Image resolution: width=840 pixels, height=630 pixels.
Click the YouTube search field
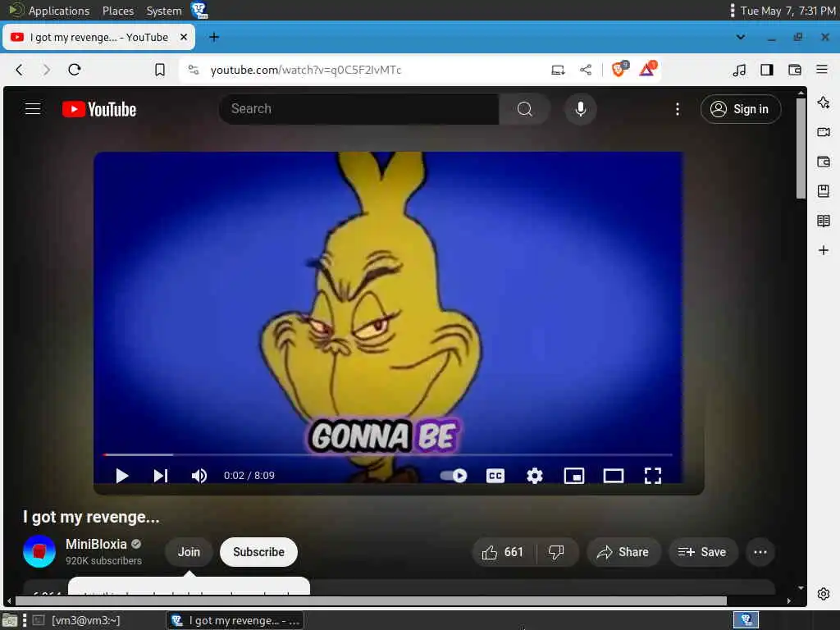tap(359, 109)
